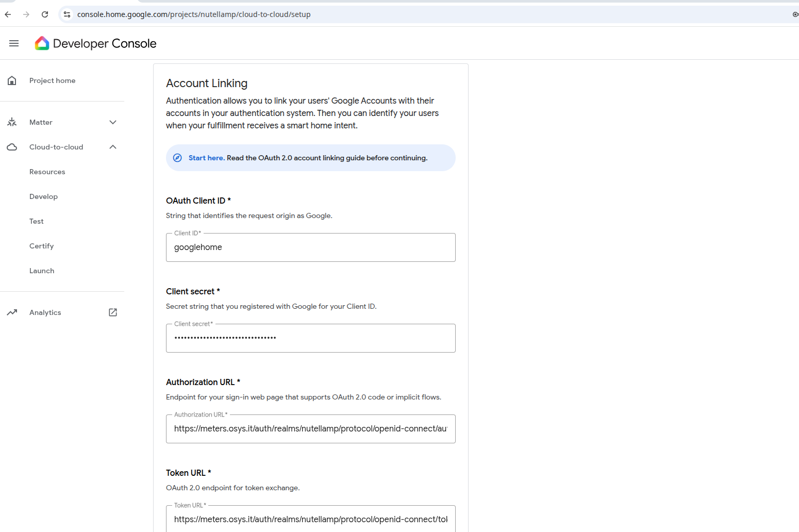Open Analytics via the external link icon

click(113, 312)
